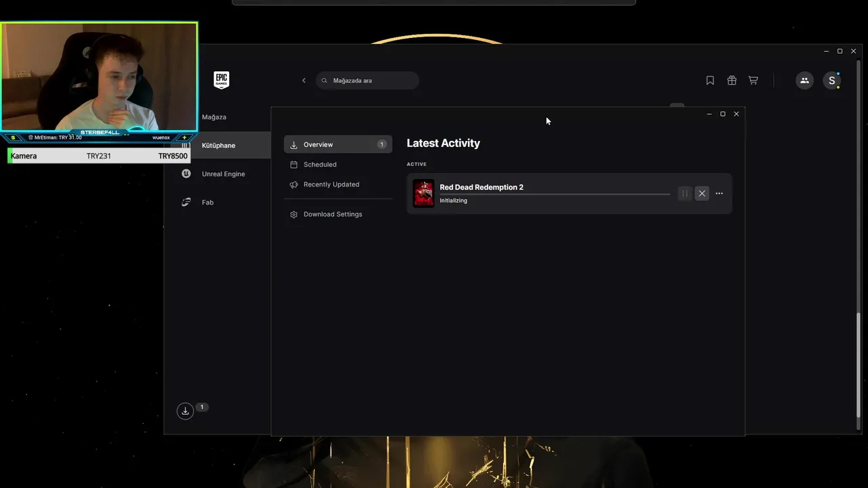Open Fab in the sidebar
Image resolution: width=868 pixels, height=488 pixels.
click(x=208, y=203)
